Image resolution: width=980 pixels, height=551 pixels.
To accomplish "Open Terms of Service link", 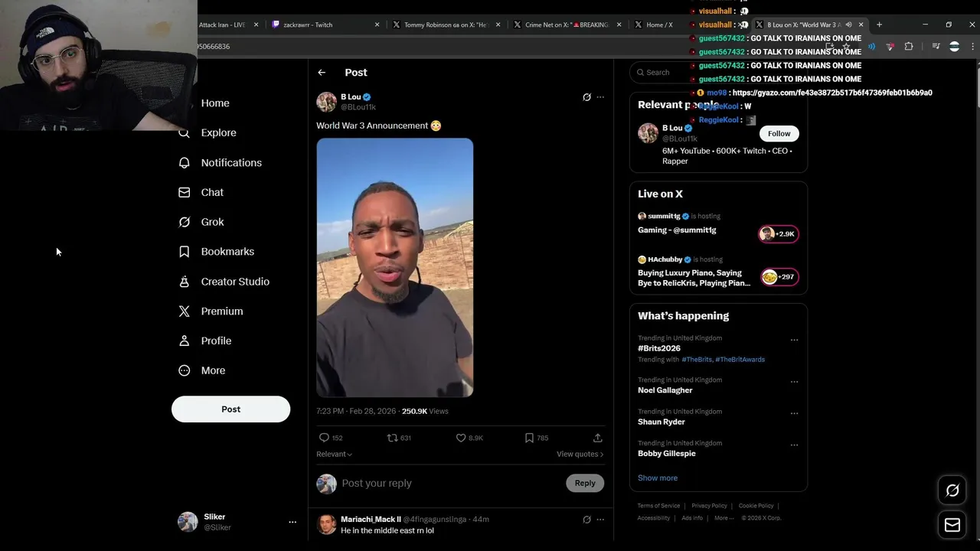I will pyautogui.click(x=658, y=506).
